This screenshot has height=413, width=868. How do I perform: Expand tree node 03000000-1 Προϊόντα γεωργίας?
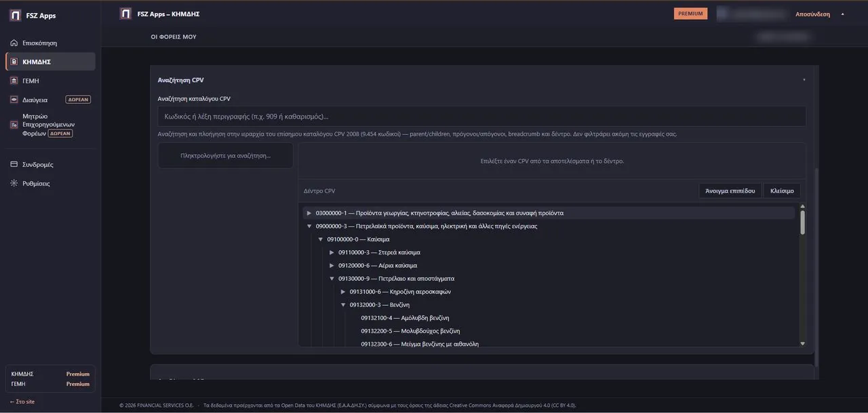coord(309,213)
